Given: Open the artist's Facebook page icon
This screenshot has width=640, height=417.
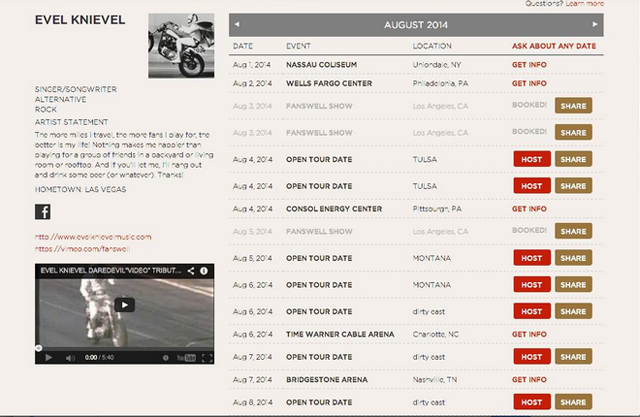Looking at the screenshot, I should point(43,212).
